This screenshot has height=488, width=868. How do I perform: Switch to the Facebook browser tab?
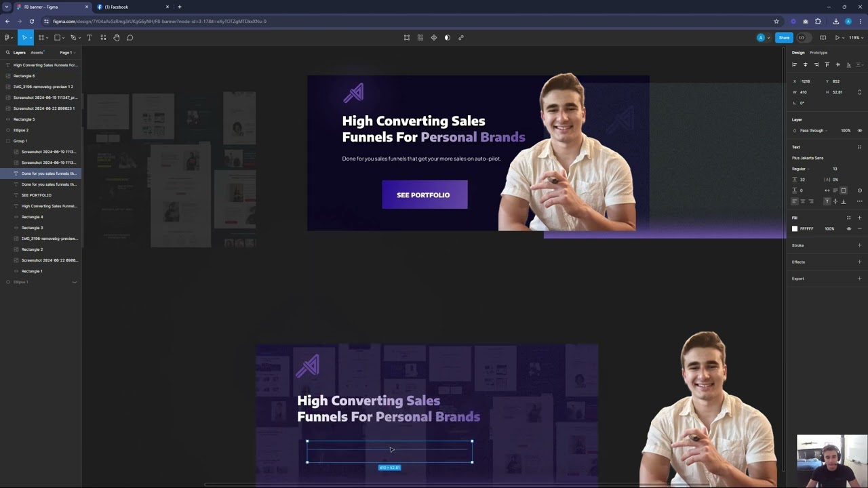coord(134,7)
